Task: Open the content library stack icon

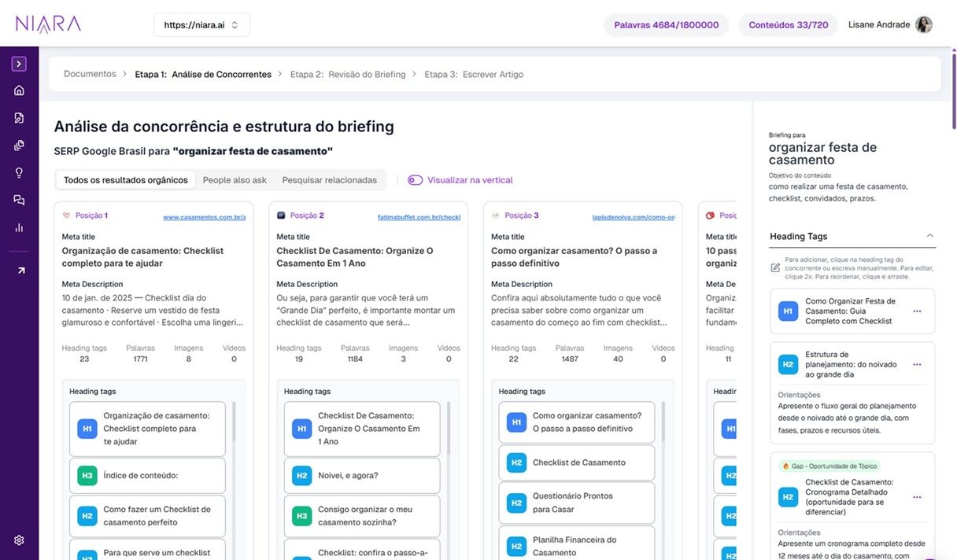Action: tap(19, 145)
